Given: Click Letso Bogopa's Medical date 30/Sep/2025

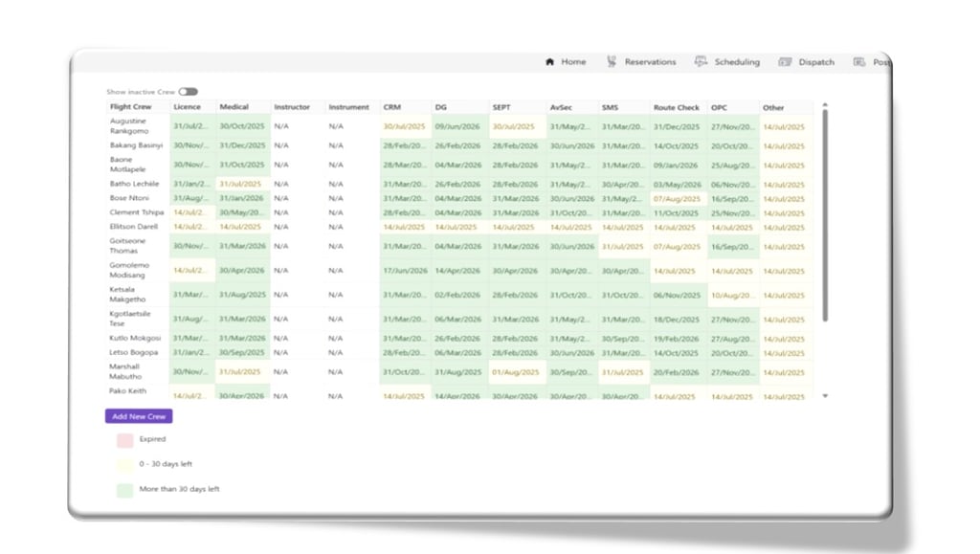Looking at the screenshot, I should (x=242, y=352).
